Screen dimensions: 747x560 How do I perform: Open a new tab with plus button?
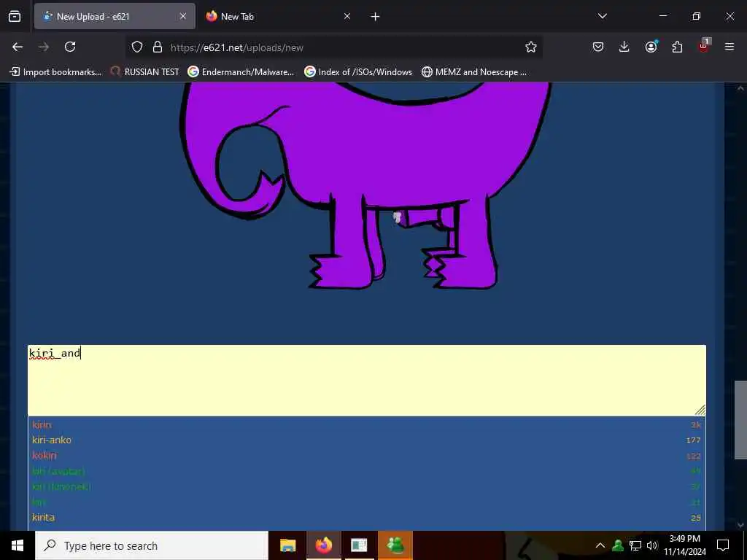tap(375, 17)
